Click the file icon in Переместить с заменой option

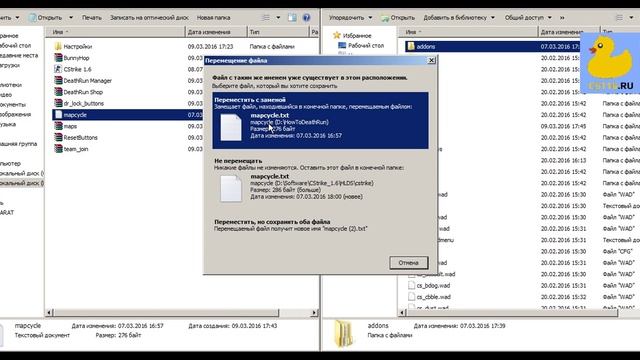tap(231, 127)
